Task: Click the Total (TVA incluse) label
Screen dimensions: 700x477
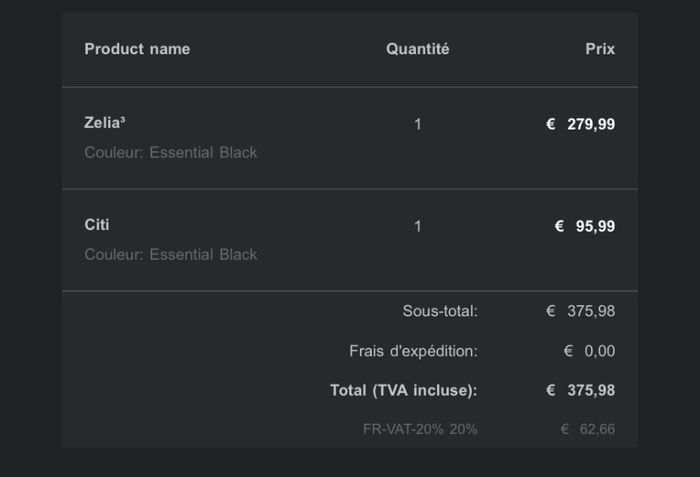Action: point(403,390)
